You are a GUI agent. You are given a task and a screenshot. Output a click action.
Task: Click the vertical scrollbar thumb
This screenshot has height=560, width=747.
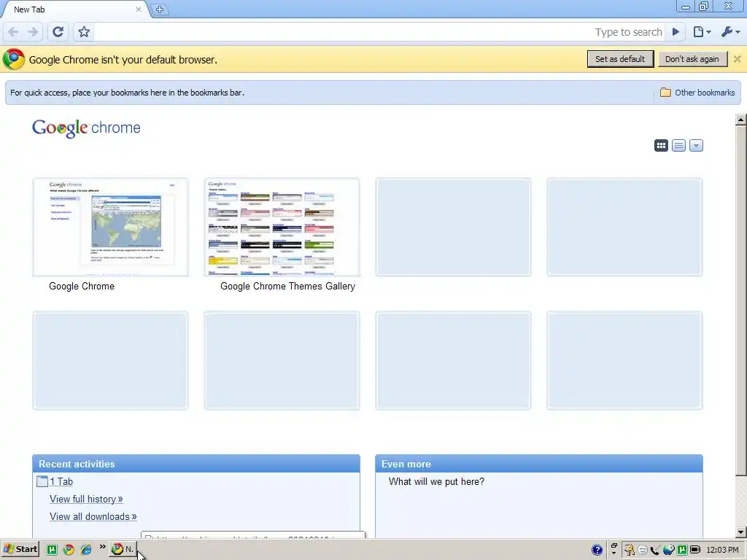[741, 300]
